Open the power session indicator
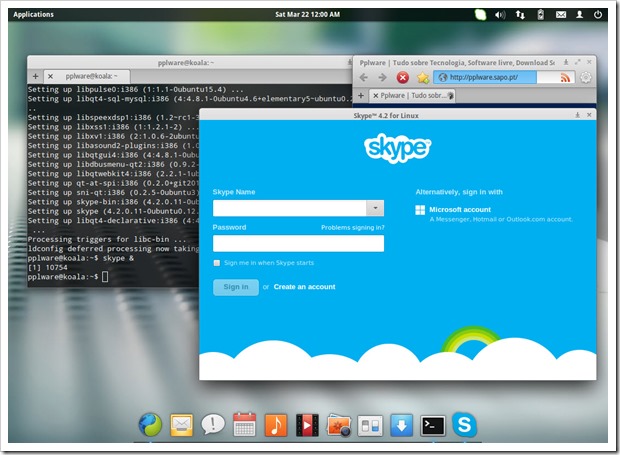 click(x=598, y=15)
